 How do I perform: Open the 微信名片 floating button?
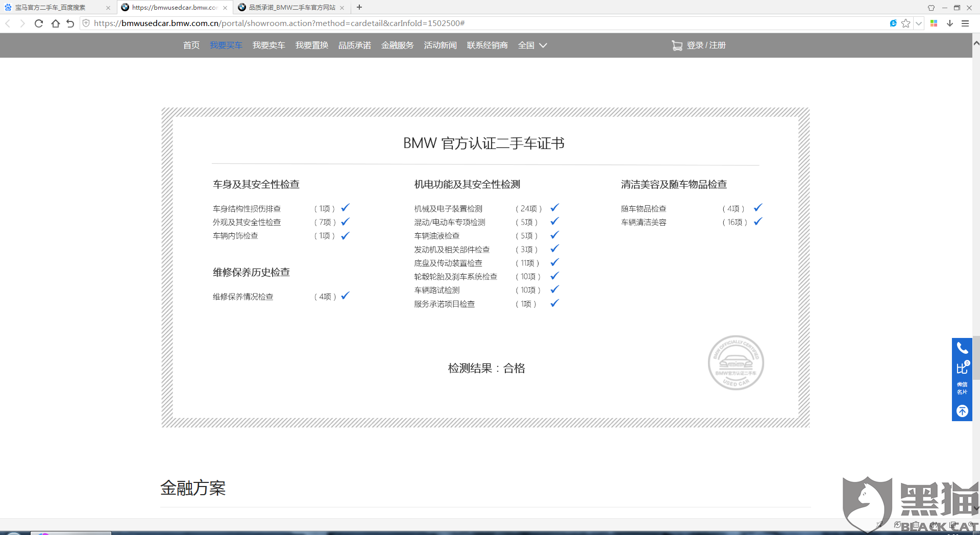(x=962, y=388)
